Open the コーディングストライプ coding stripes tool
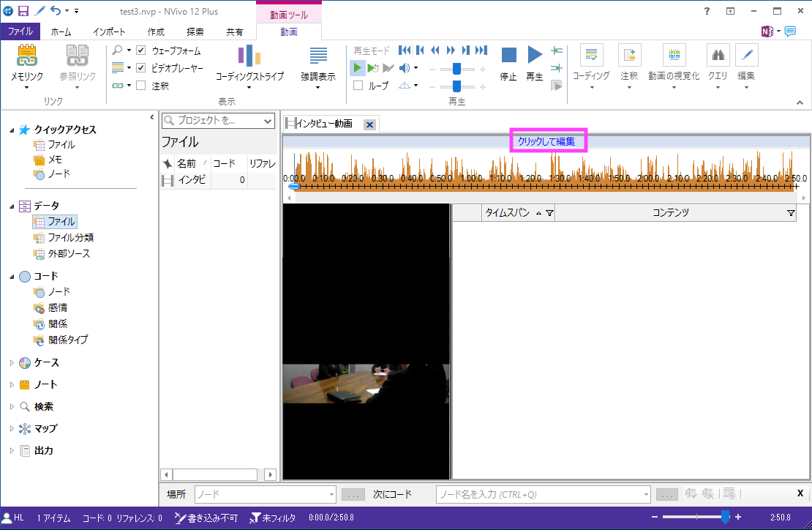Image resolution: width=812 pixels, height=530 pixels. pos(249,57)
